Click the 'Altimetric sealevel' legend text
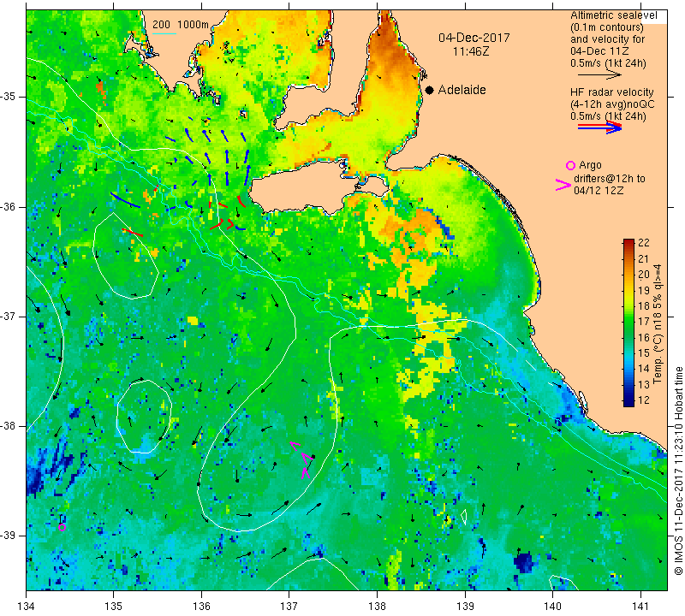The width and height of the screenshot is (685, 616). (x=613, y=15)
